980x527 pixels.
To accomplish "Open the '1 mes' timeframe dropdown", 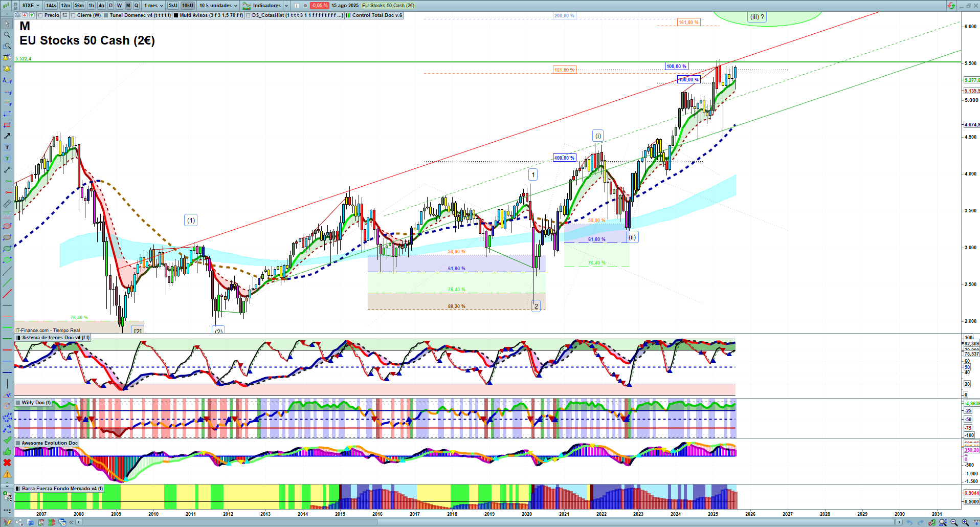I will pos(153,6).
